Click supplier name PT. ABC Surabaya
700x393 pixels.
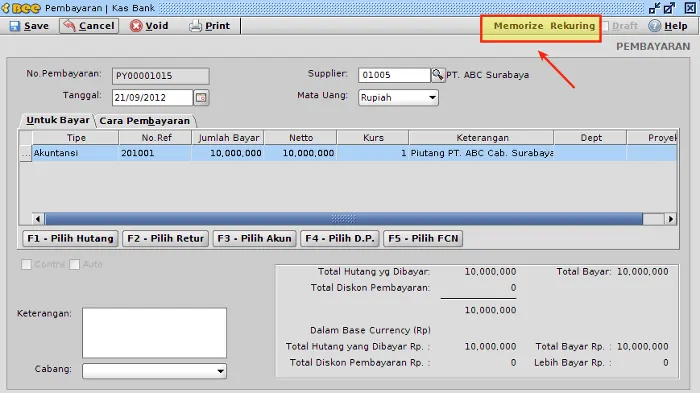[x=488, y=75]
